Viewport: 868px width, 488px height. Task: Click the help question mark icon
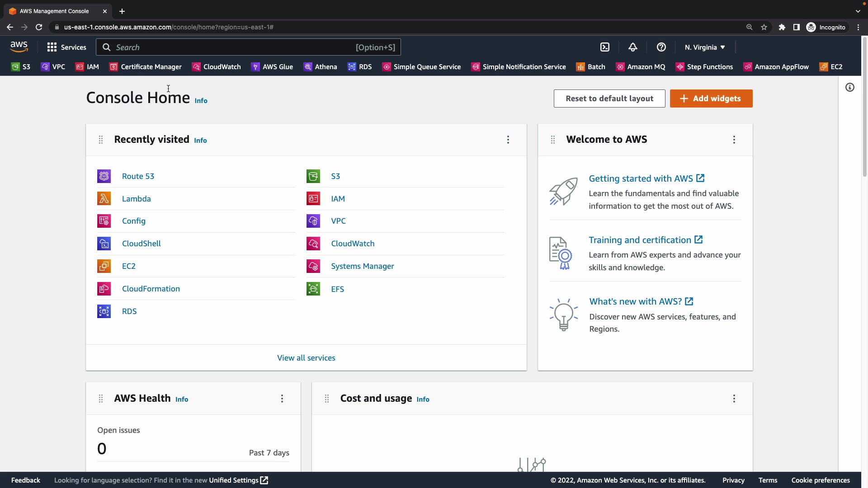[x=661, y=47]
